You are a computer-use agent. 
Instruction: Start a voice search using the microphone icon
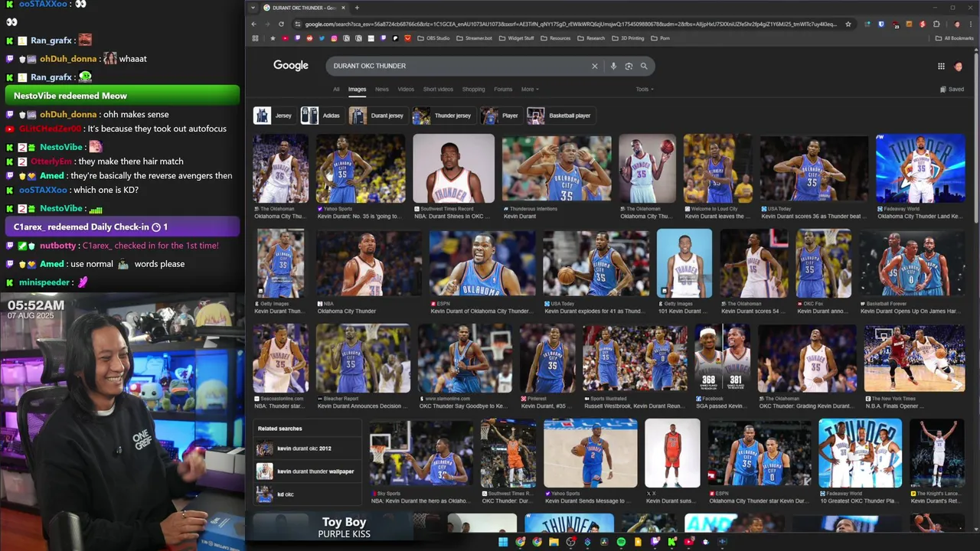(x=613, y=66)
